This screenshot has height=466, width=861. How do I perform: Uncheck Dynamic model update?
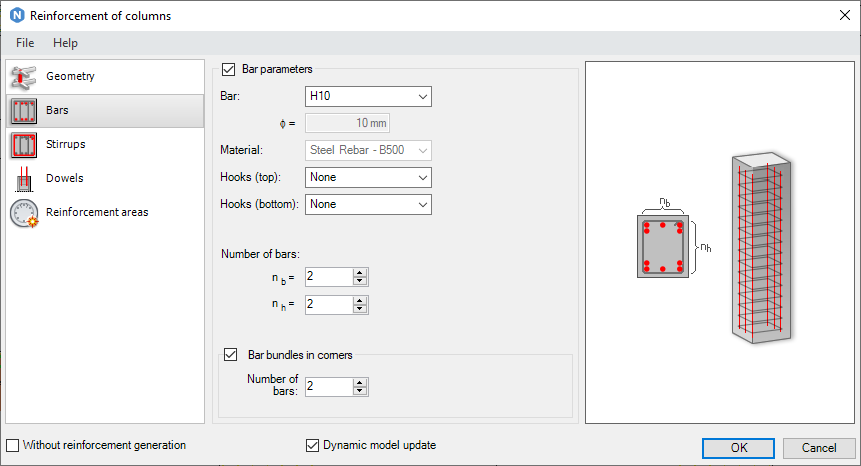pos(312,445)
